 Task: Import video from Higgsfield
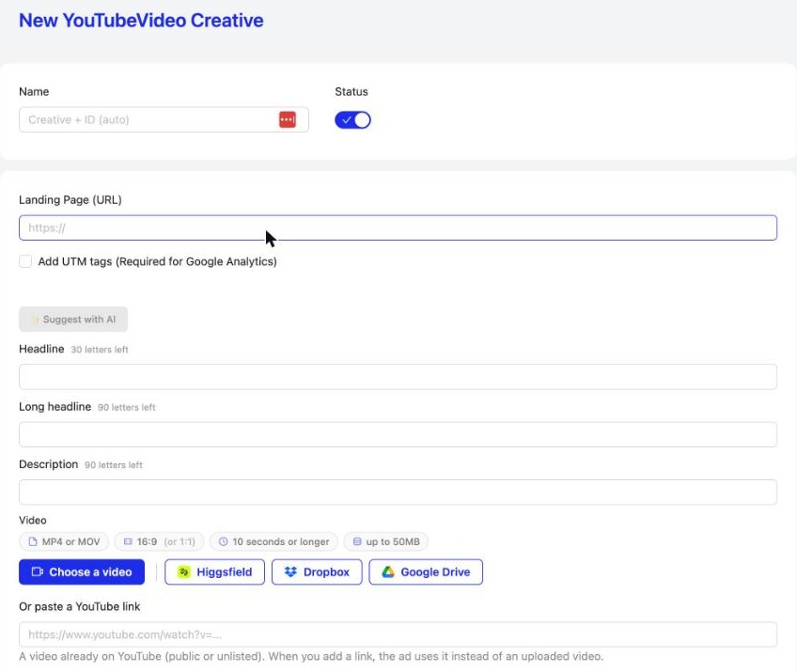(x=214, y=571)
